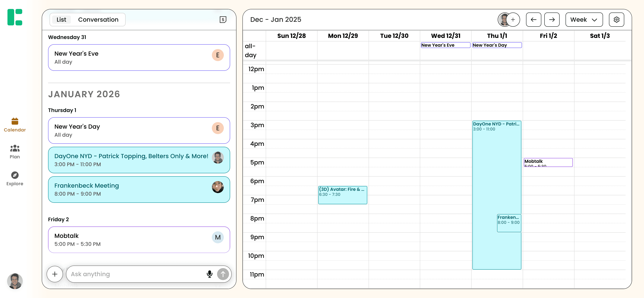Add a calendar person with plus circle

pos(513,20)
